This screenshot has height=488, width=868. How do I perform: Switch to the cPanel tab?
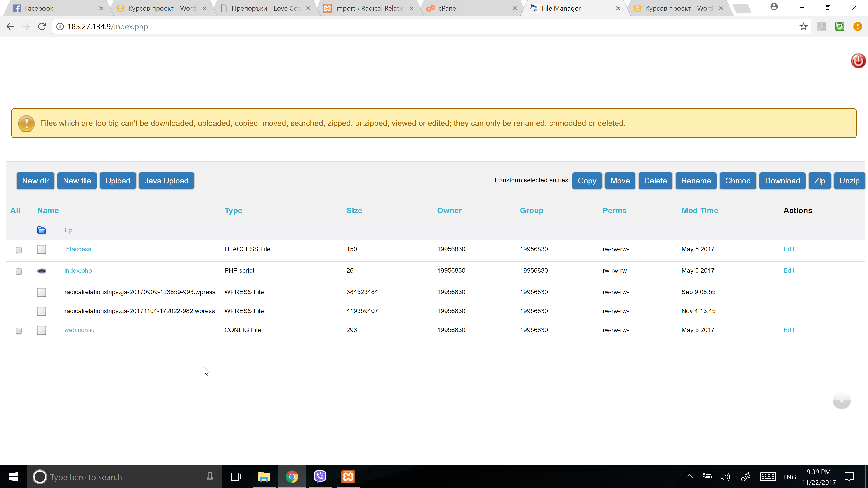tap(471, 8)
